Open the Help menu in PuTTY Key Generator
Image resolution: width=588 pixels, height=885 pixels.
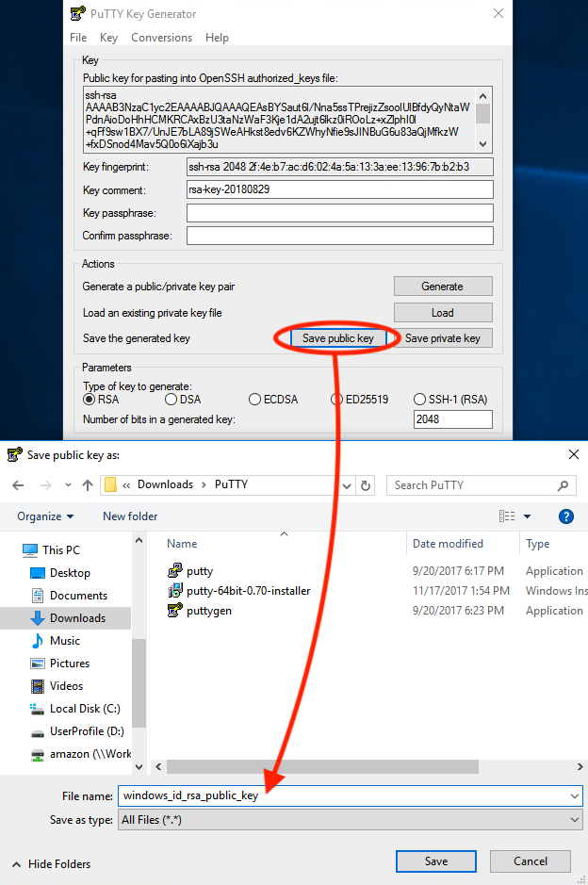point(217,38)
